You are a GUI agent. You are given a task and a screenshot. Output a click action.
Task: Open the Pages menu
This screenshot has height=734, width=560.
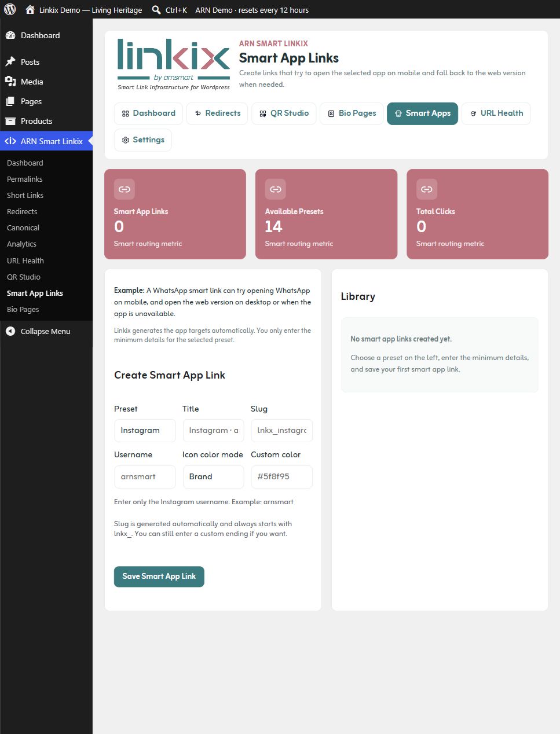coord(46,101)
